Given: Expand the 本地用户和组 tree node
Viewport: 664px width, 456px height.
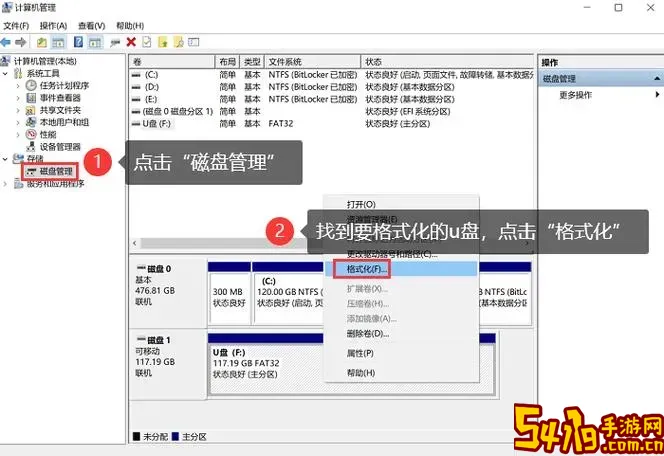Looking at the screenshot, I should (18, 122).
